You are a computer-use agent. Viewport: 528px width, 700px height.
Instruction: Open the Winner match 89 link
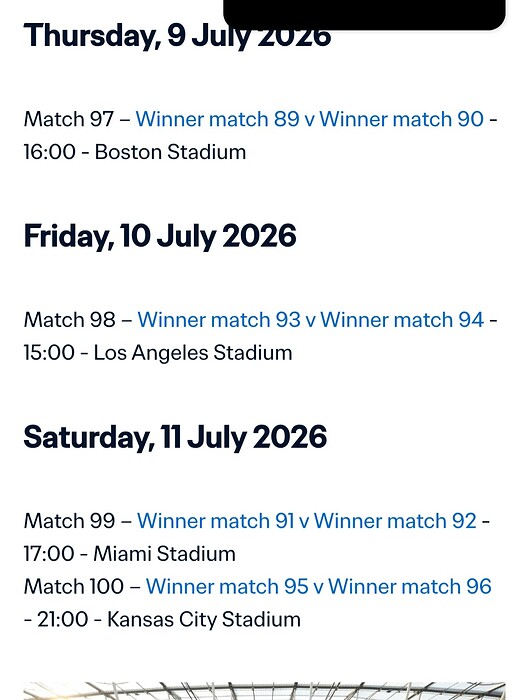click(x=217, y=119)
